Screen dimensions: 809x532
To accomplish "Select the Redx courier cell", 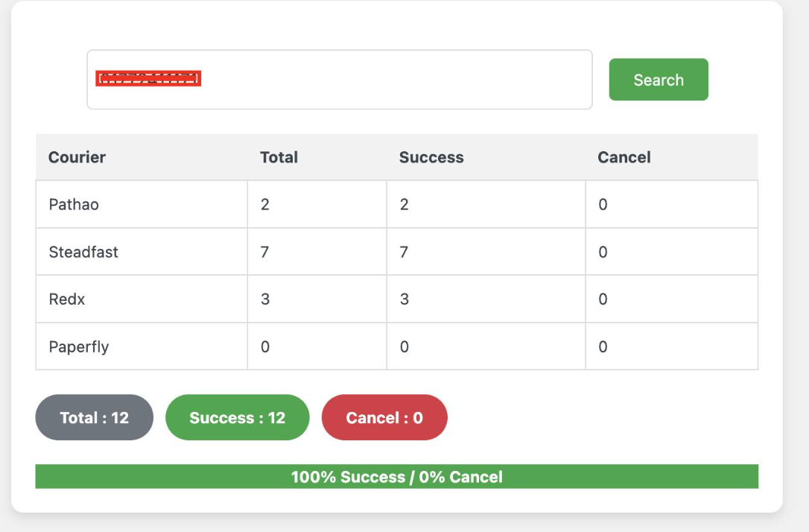I will click(x=67, y=300).
